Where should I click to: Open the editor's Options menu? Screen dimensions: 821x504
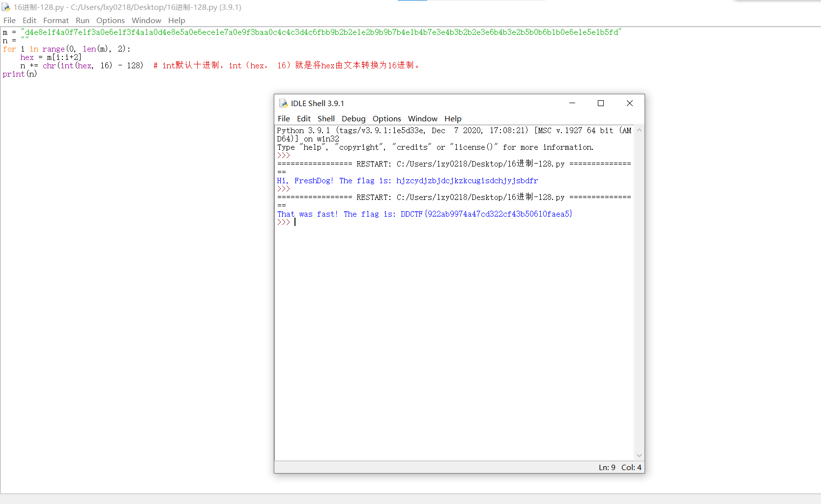[110, 21]
